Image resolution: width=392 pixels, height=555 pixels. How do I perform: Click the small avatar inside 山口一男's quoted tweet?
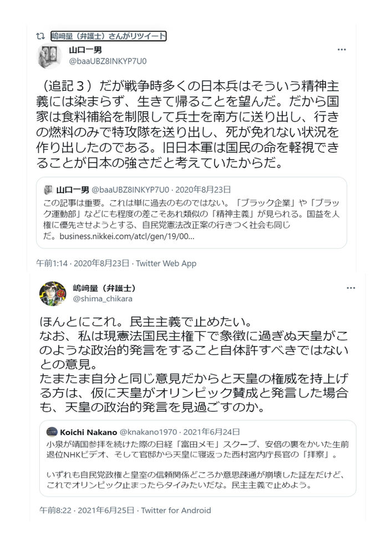pyautogui.click(x=48, y=189)
